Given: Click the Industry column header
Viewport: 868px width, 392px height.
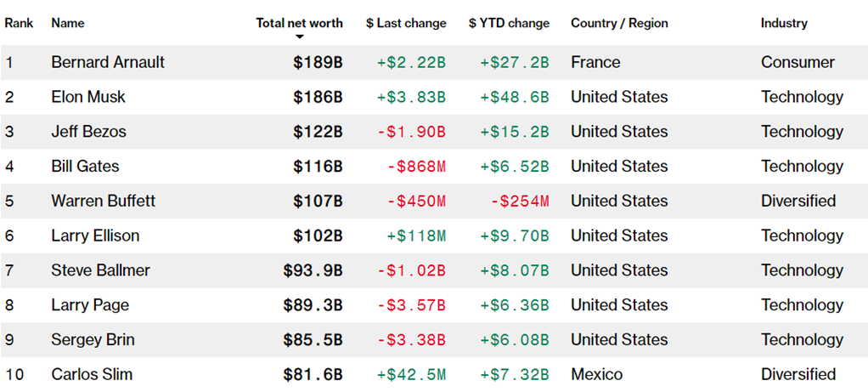Looking at the screenshot, I should point(784,23).
